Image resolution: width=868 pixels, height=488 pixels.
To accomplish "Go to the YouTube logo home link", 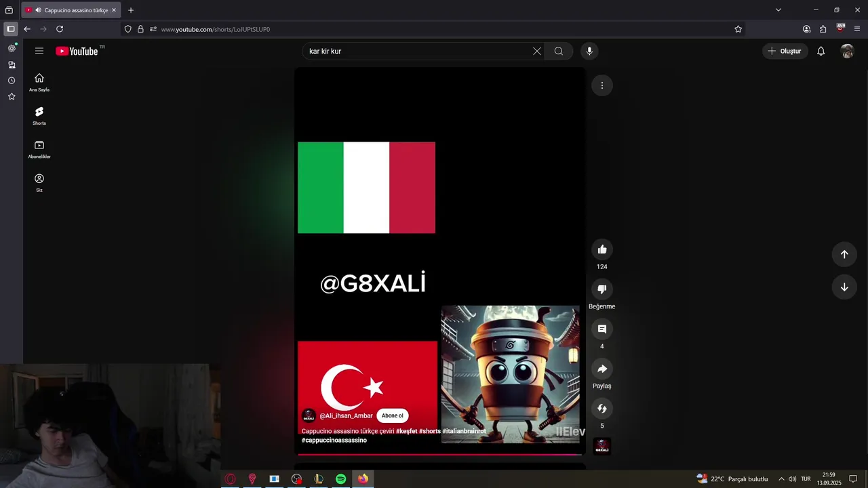I will coord(77,51).
